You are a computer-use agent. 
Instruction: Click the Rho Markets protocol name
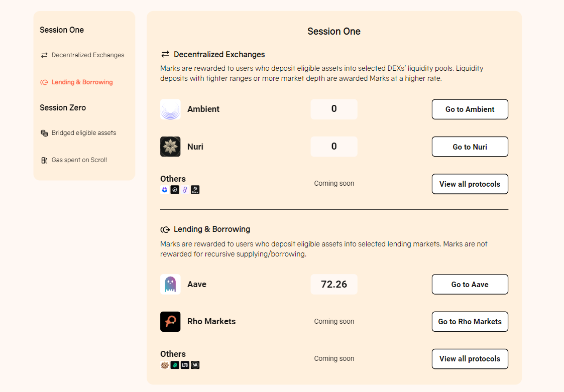(211, 322)
